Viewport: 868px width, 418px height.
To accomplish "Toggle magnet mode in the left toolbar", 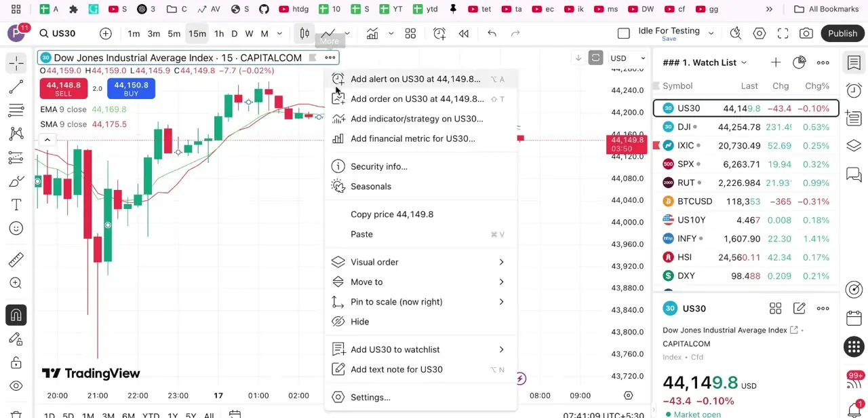I will [x=16, y=315].
